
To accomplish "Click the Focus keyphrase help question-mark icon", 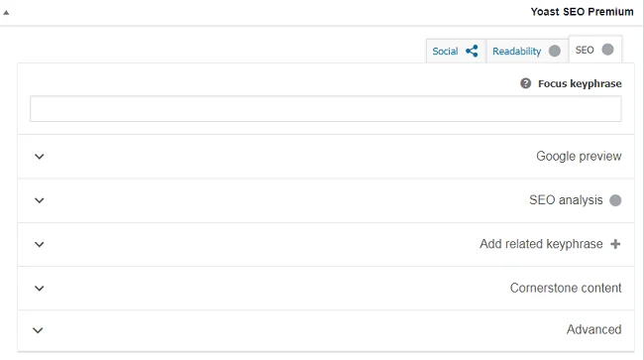I will (525, 83).
